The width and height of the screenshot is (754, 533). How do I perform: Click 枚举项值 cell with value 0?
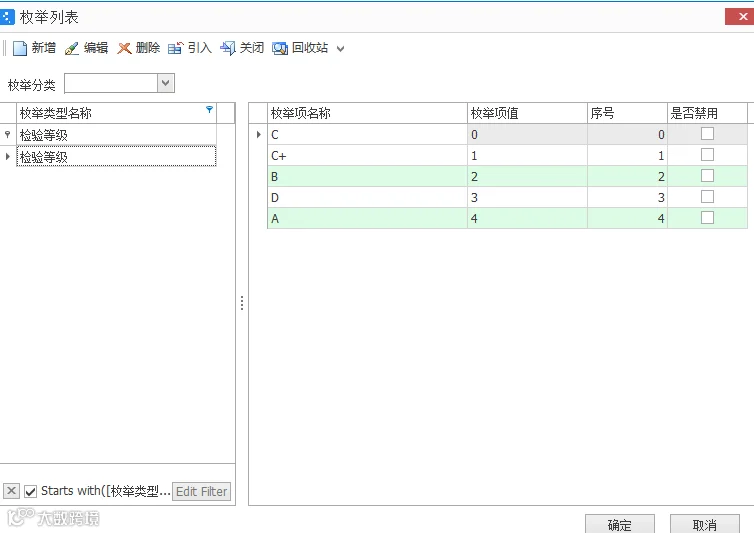click(x=528, y=134)
